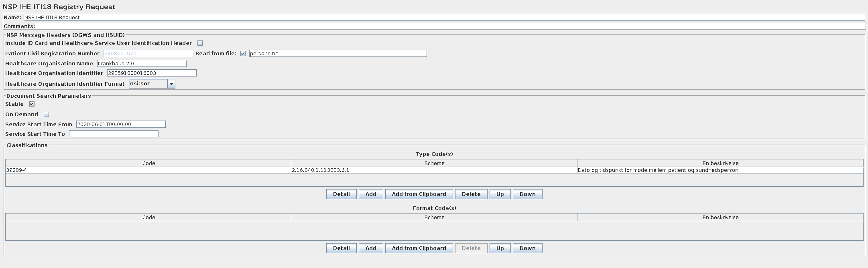The width and height of the screenshot is (868, 268).
Task: Click the persons.txt file path field
Action: click(337, 54)
